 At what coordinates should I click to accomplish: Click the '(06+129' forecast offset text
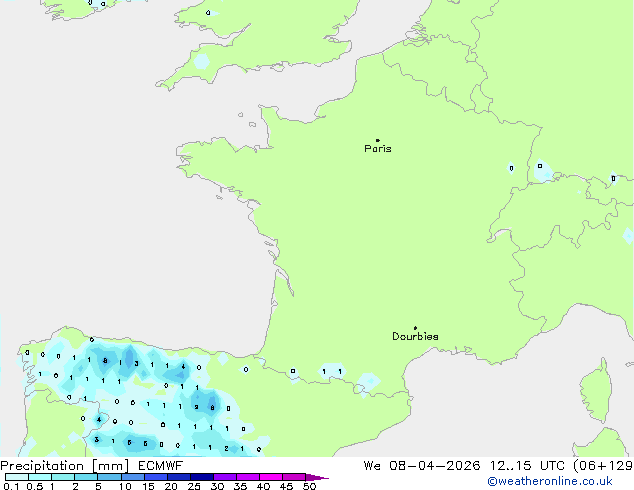point(603,466)
